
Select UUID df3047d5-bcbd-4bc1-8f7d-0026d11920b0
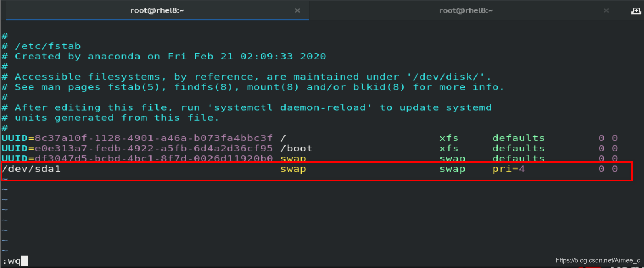pyautogui.click(x=154, y=158)
